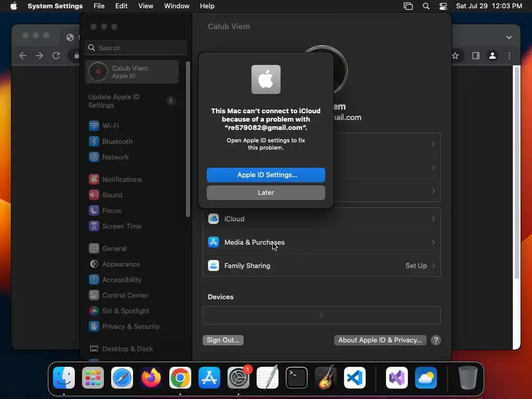This screenshot has height=399, width=532.
Task: Click System Settings icon in Dock
Action: pyautogui.click(x=238, y=378)
